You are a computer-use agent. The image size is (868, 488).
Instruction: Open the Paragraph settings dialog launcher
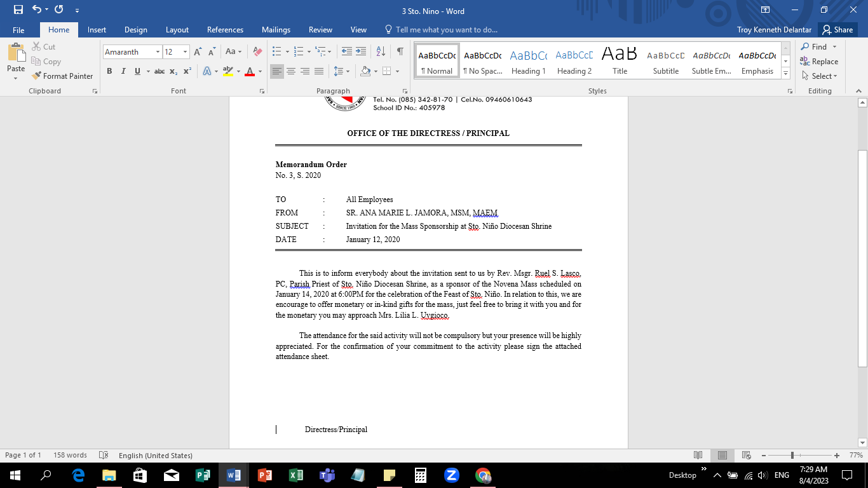pos(405,91)
